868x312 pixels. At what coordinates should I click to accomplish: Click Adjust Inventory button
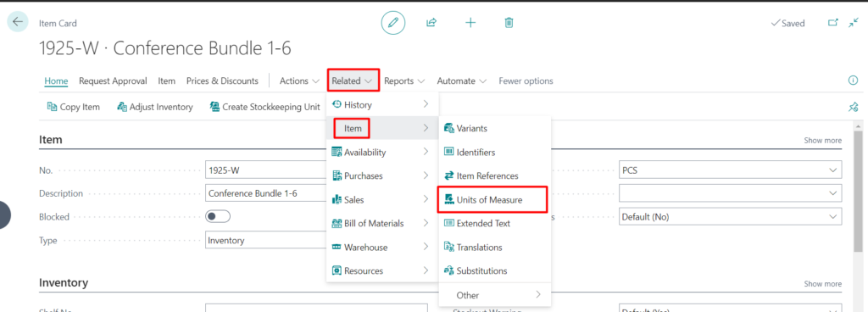click(x=155, y=107)
